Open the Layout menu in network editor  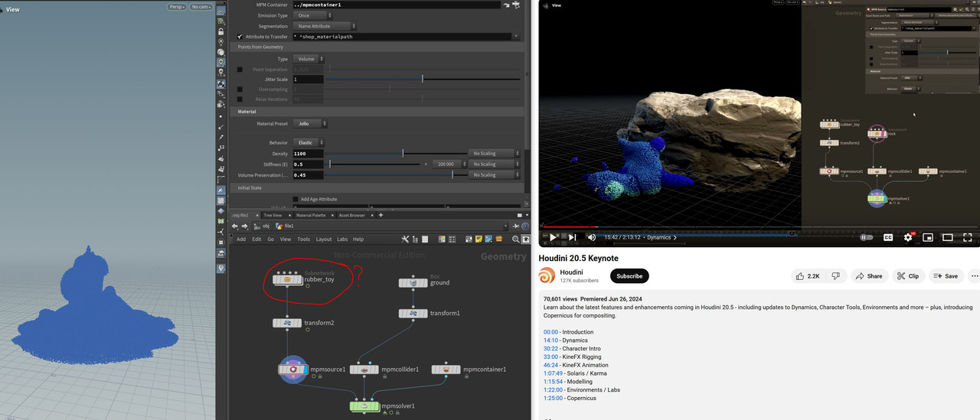[x=324, y=239]
